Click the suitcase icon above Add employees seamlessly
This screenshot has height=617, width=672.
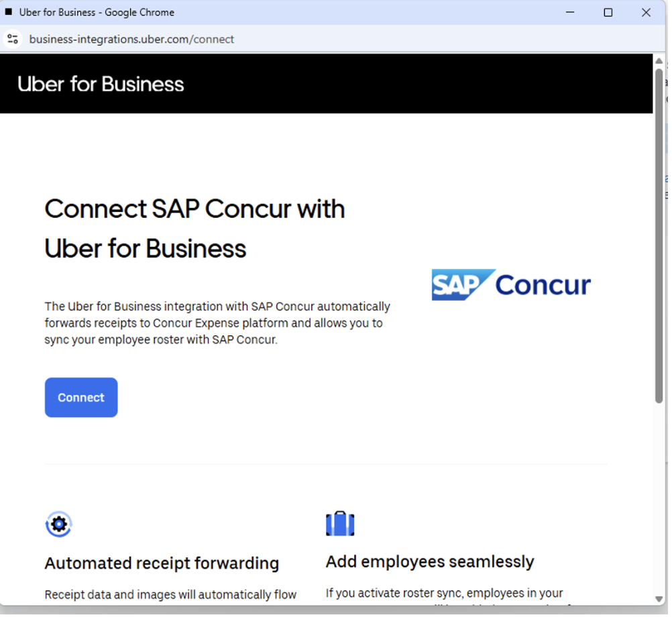pyautogui.click(x=341, y=525)
